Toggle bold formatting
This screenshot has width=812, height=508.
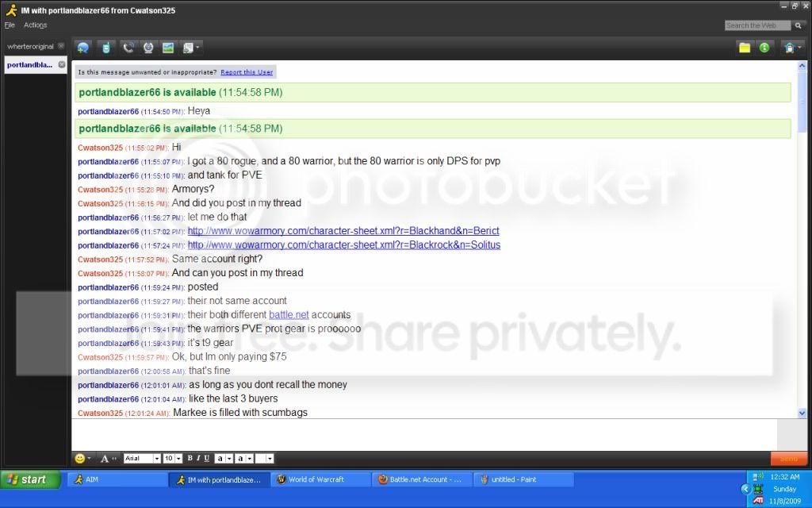coord(190,458)
